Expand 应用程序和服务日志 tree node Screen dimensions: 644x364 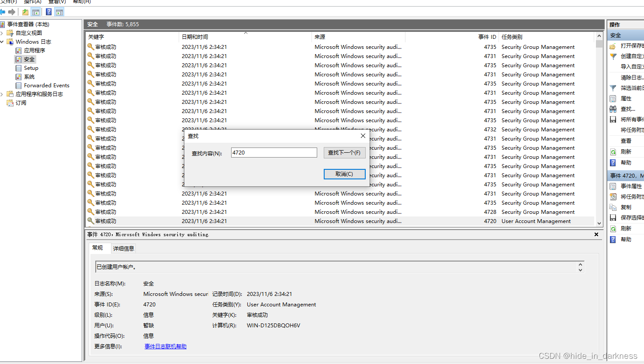pos(2,94)
